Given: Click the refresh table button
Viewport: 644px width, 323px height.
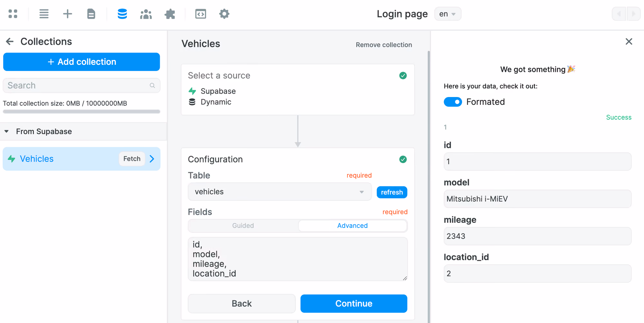Looking at the screenshot, I should coord(392,192).
